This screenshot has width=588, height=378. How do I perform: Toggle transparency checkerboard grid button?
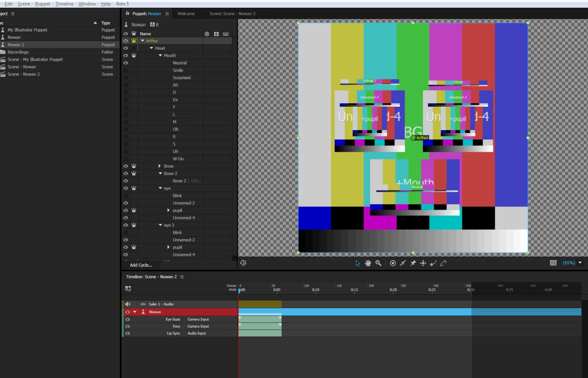coord(553,263)
